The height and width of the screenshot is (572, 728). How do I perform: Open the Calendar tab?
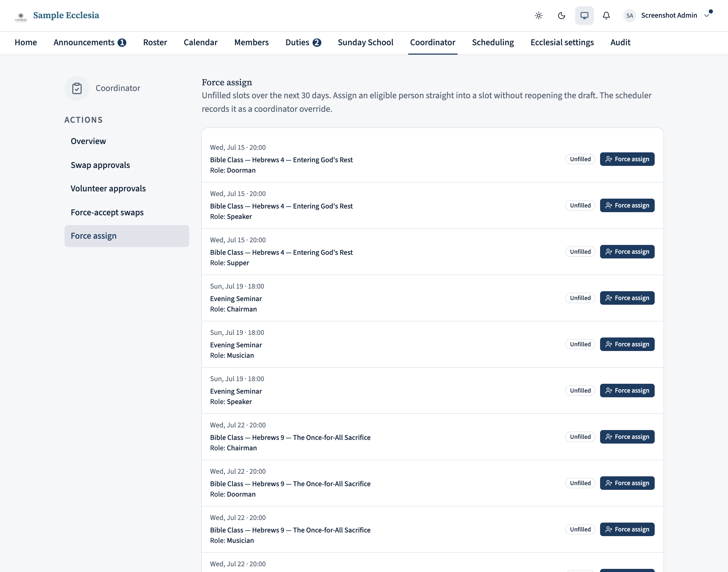coord(200,43)
